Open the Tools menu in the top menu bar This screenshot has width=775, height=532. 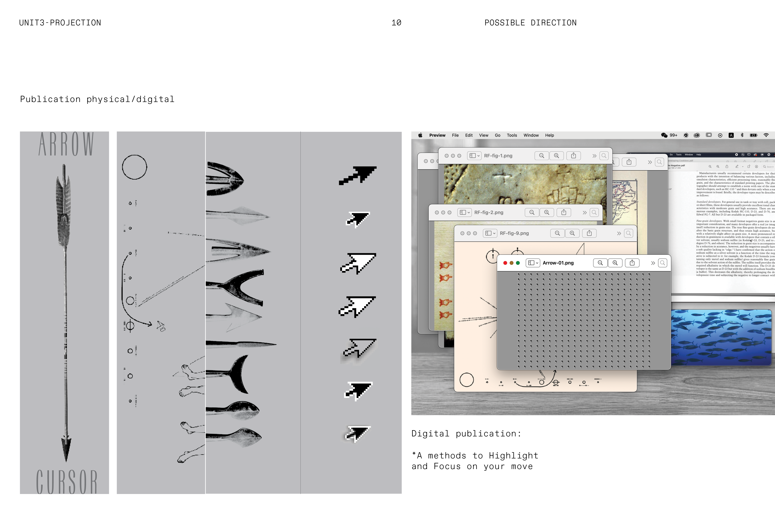(x=512, y=135)
